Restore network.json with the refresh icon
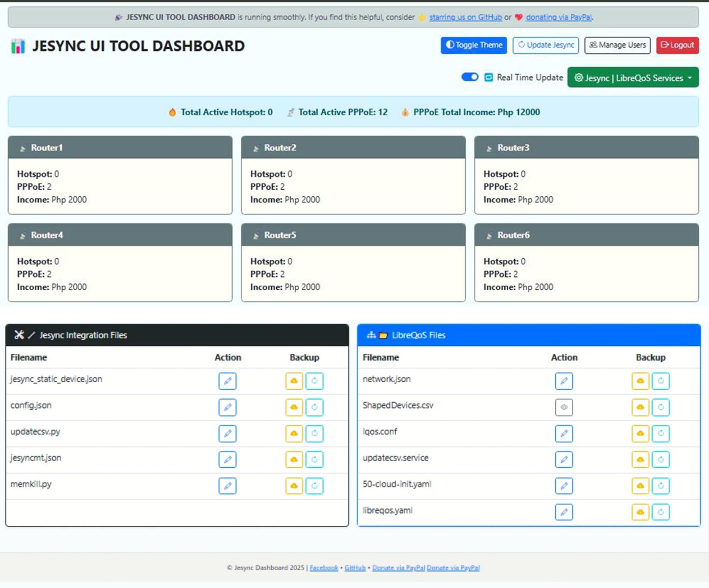This screenshot has width=709, height=588. tap(661, 381)
